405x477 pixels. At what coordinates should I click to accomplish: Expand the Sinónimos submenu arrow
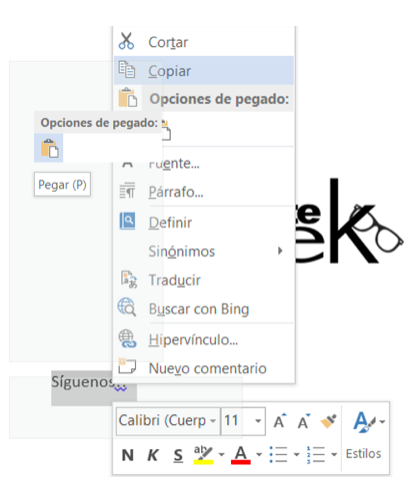pos(280,251)
